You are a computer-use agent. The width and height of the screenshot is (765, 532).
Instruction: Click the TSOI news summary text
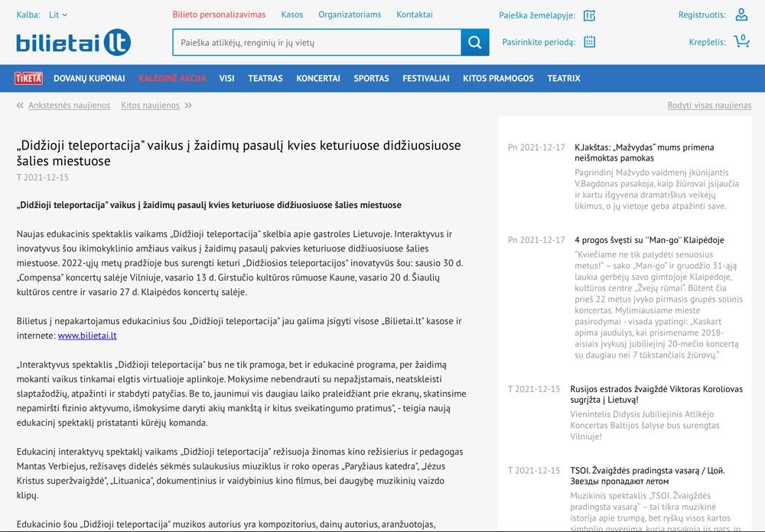tap(656, 511)
